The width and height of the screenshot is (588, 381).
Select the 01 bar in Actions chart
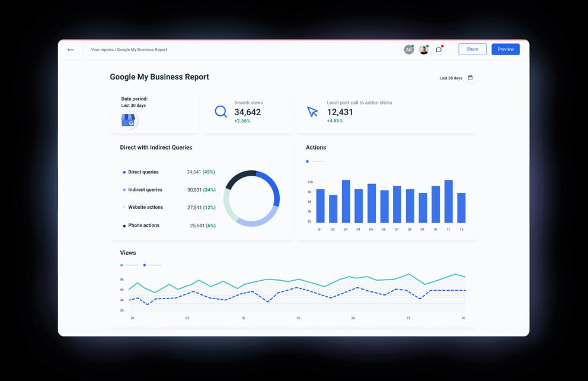[x=320, y=206]
